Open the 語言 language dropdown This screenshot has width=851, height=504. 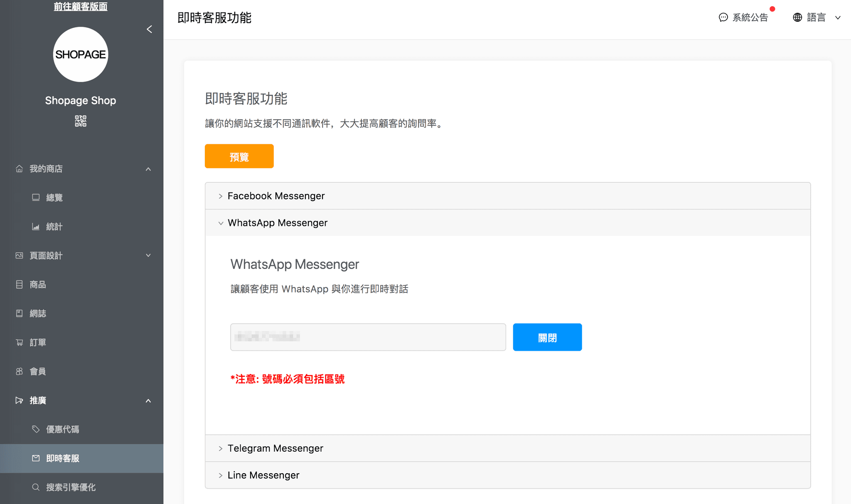pyautogui.click(x=817, y=17)
